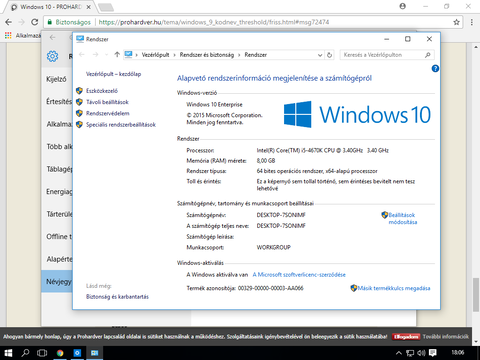Click Control Panel icon on the taskbar
This screenshot has height=360, width=480.
click(x=95, y=353)
